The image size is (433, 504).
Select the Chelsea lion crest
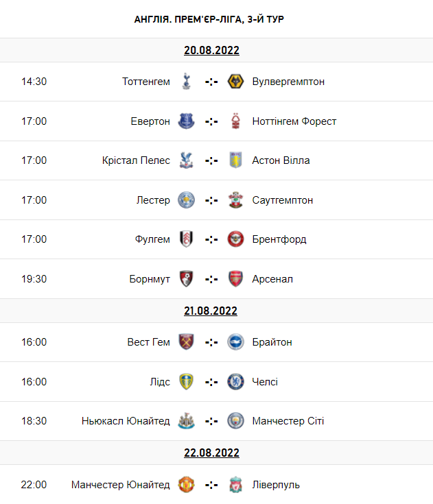[x=236, y=382]
